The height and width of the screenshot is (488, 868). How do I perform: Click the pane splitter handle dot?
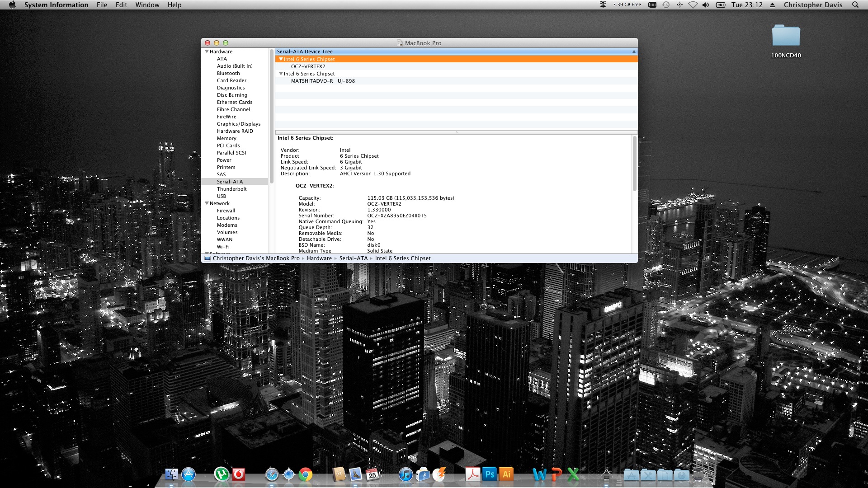tap(456, 132)
